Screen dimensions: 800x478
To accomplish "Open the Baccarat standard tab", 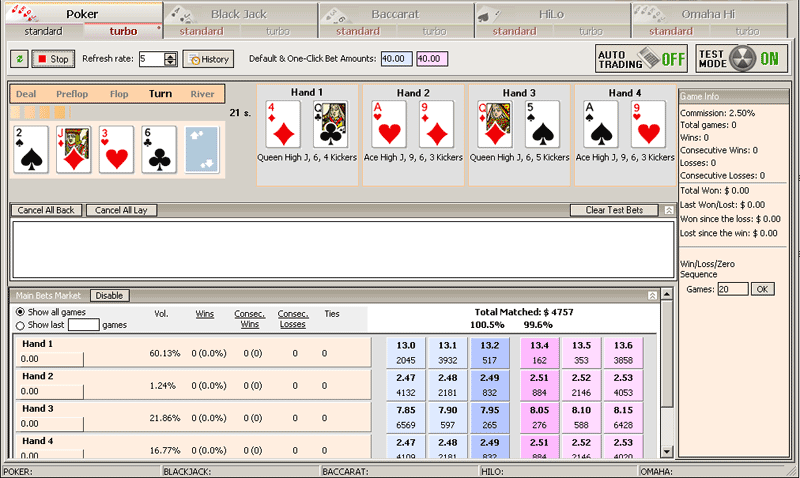I will 358,32.
